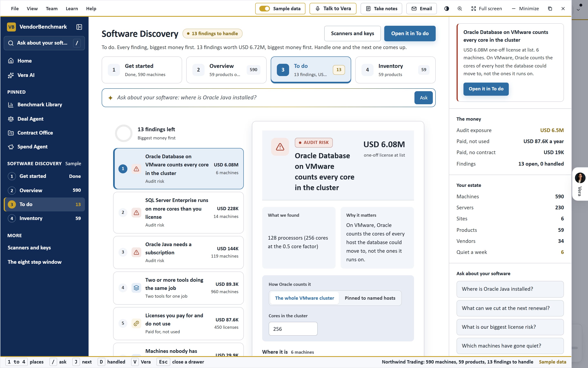
Task: Select Pinned to named hosts option
Action: pos(370,298)
